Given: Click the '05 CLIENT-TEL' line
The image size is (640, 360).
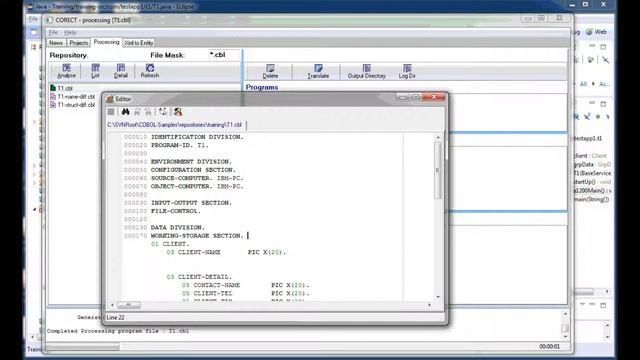Looking at the screenshot, I should click(x=246, y=293).
